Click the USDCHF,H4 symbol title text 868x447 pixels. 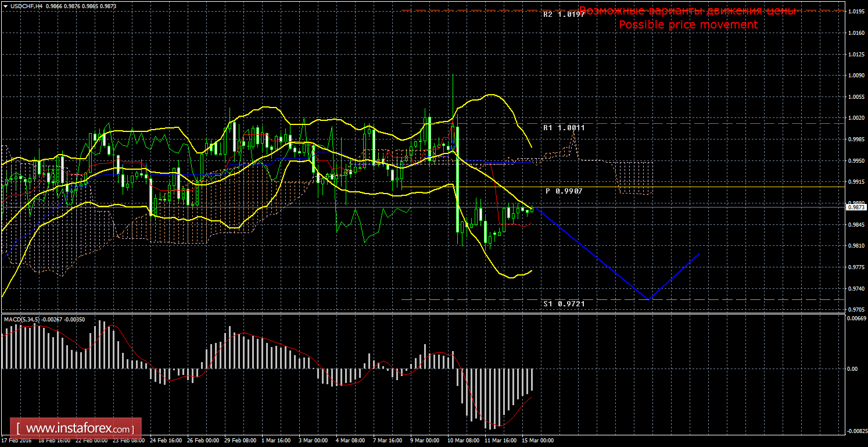25,6
